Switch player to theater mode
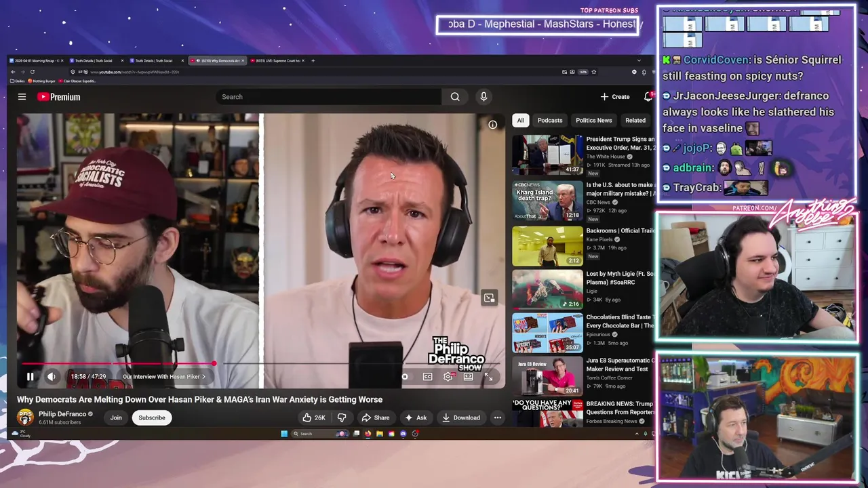 click(468, 377)
